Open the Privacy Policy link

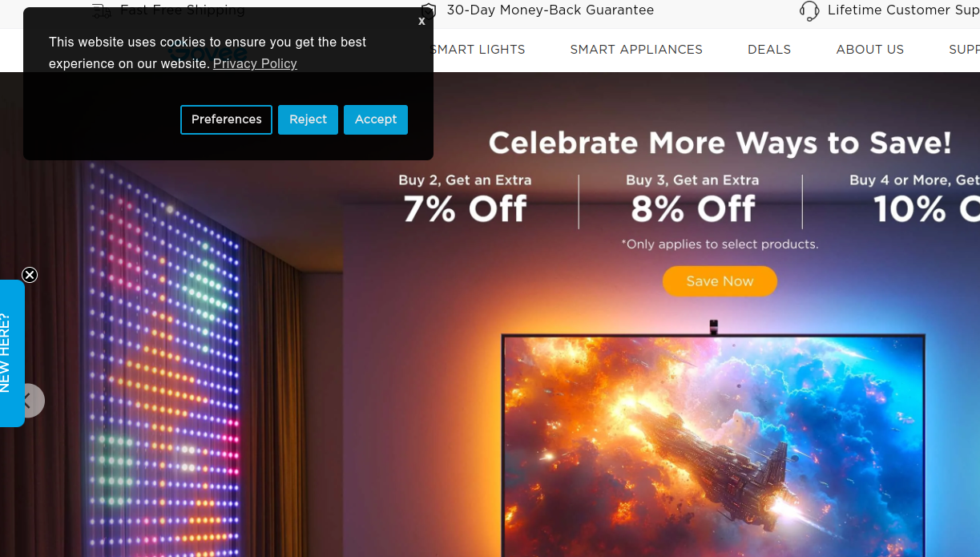click(255, 63)
